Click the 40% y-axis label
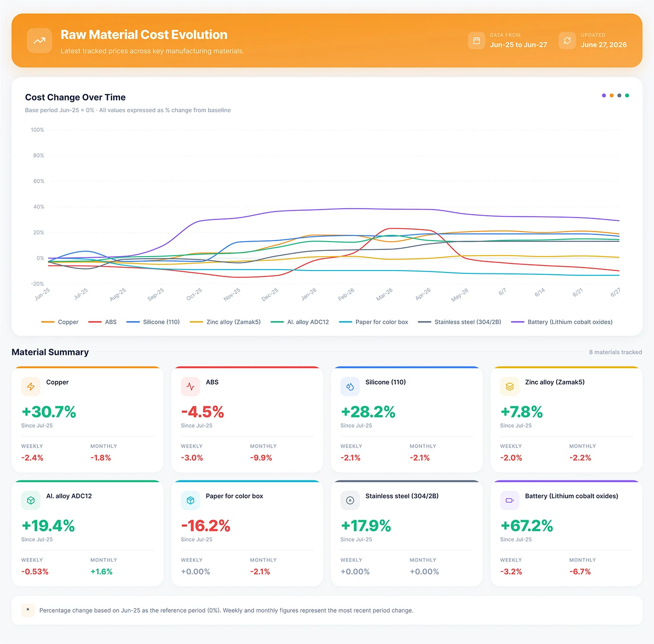Viewport: 654px width, 644px height. tap(39, 207)
